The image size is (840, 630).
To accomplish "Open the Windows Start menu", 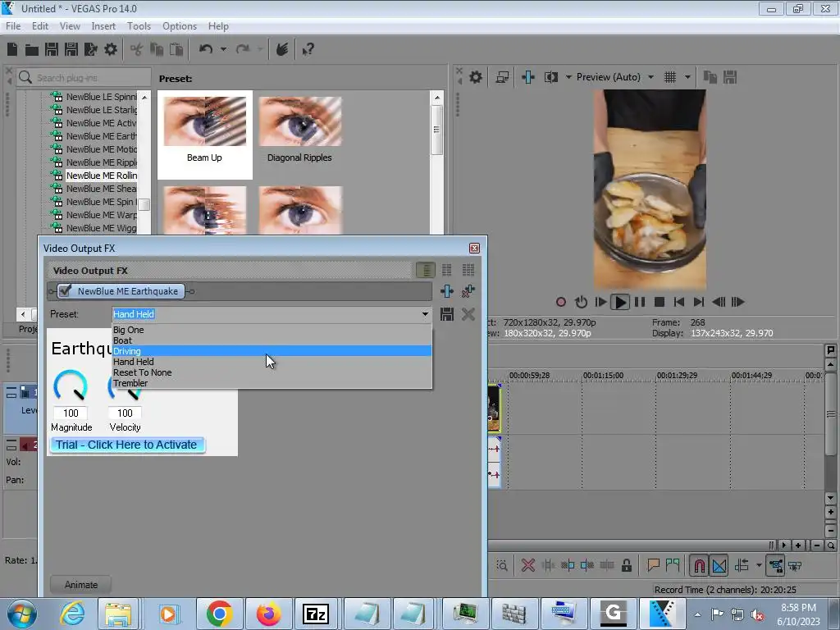I will tap(21, 614).
